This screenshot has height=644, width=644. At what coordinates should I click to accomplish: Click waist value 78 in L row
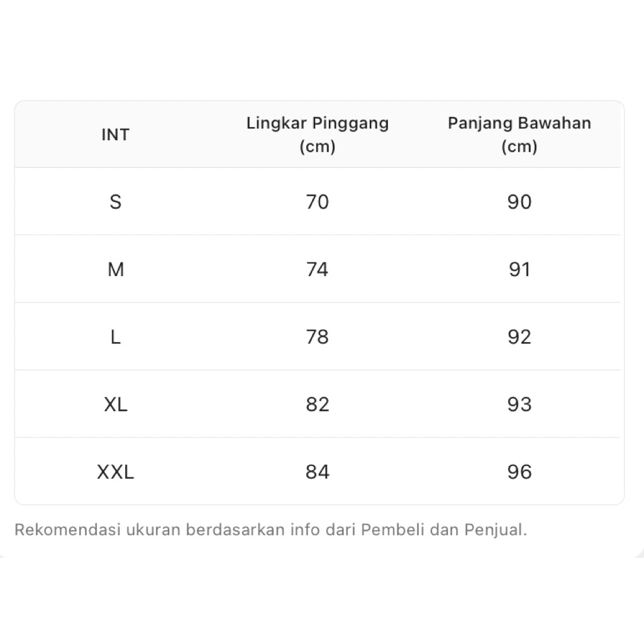(318, 337)
